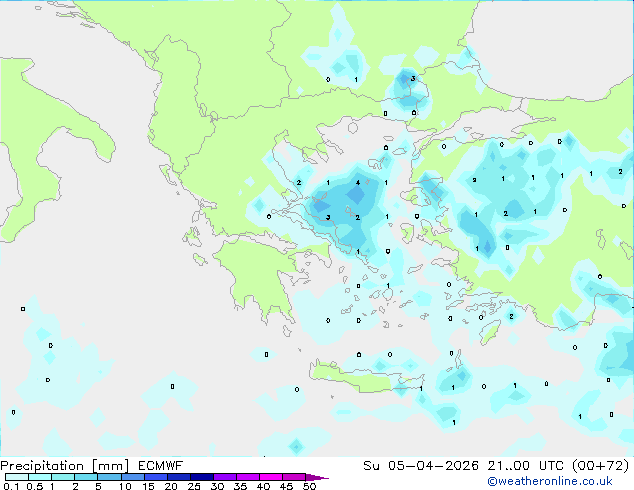634x490 pixels.
Task: Click the '4' precipitation value on the map
Action: 358,183
